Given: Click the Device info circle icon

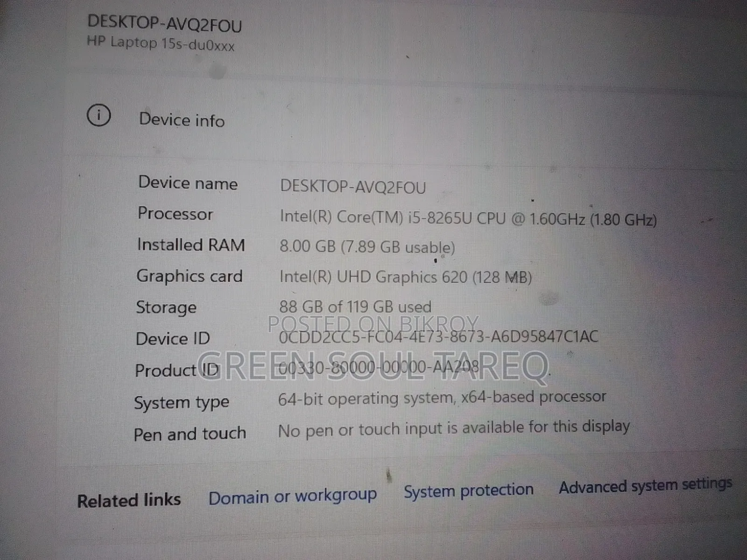Looking at the screenshot, I should [99, 115].
